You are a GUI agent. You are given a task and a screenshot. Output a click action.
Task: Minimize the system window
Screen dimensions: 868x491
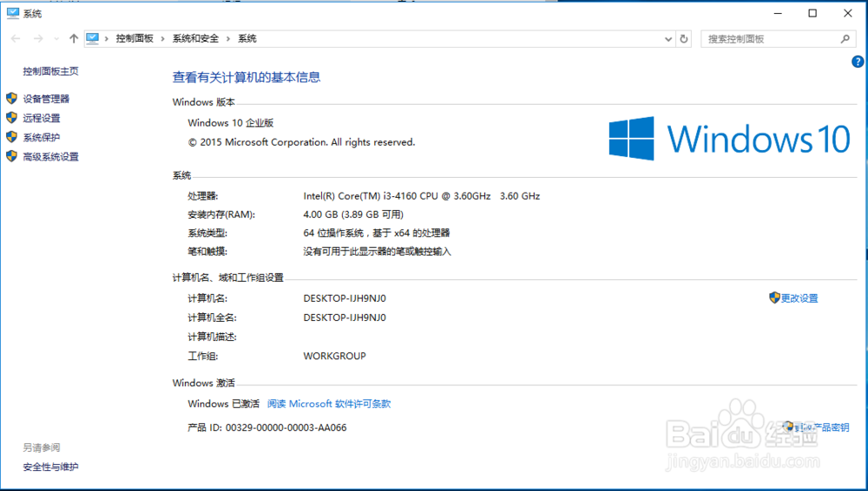(x=778, y=13)
